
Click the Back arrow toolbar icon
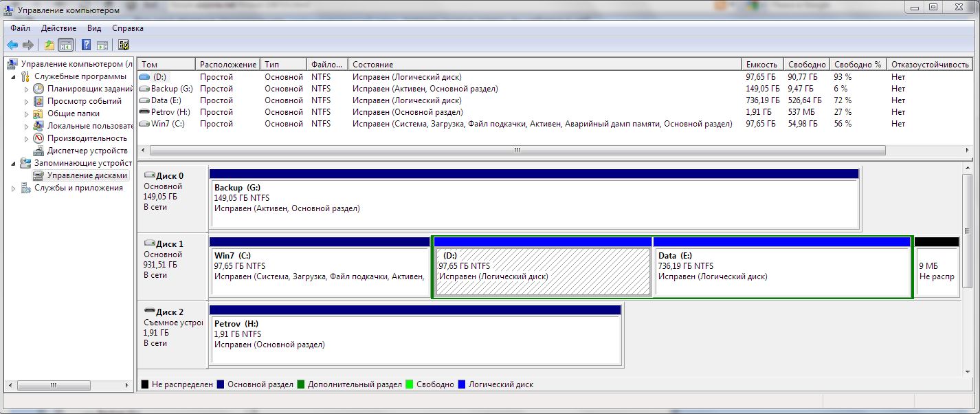pyautogui.click(x=12, y=45)
